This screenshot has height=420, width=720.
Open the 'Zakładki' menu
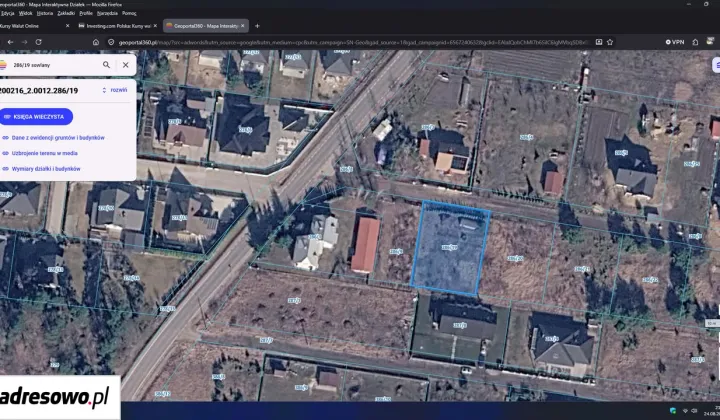(66, 13)
